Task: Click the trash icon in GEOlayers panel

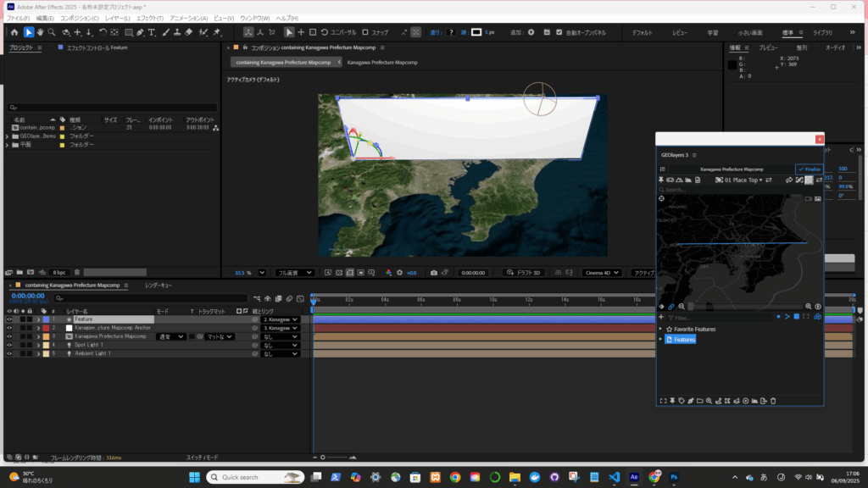Action: pos(773,401)
